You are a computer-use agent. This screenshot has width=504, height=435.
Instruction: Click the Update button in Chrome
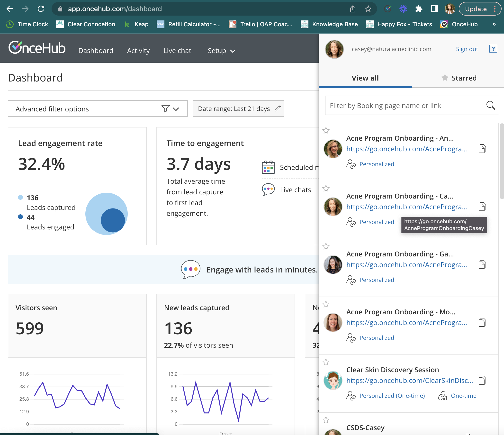pyautogui.click(x=480, y=9)
